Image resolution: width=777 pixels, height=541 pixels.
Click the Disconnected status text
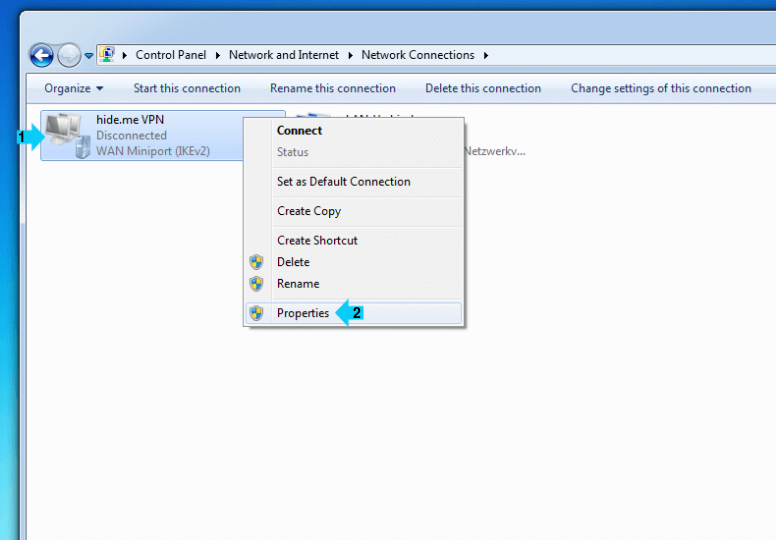[x=131, y=135]
